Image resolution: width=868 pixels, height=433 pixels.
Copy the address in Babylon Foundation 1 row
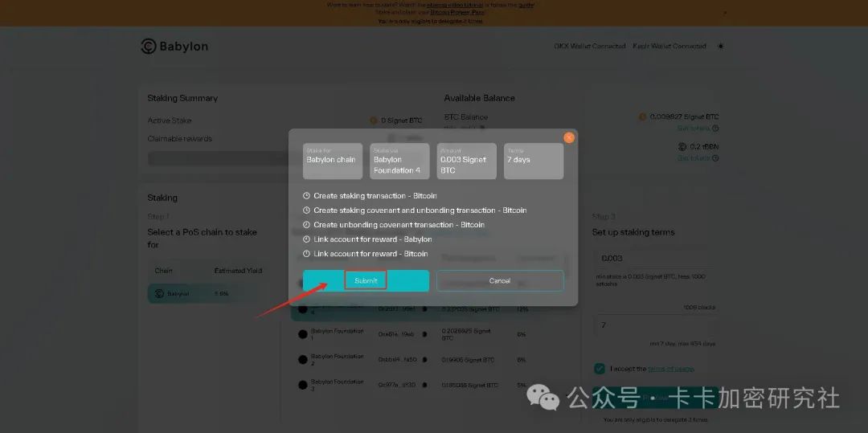(424, 334)
